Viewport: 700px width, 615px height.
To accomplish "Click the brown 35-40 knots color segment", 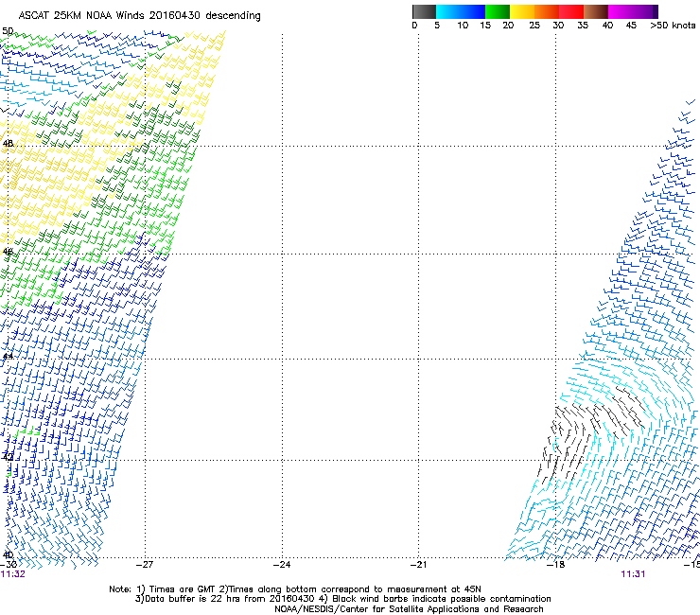I will pyautogui.click(x=596, y=11).
